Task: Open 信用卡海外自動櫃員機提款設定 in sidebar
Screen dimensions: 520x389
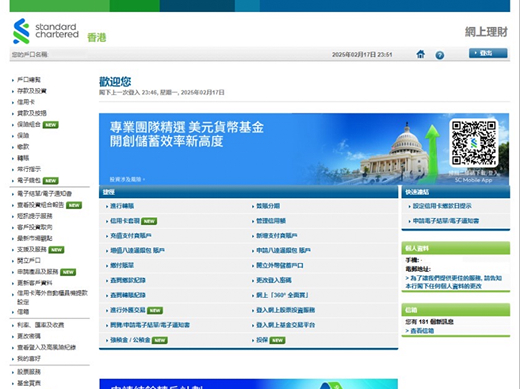Action: 52,297
